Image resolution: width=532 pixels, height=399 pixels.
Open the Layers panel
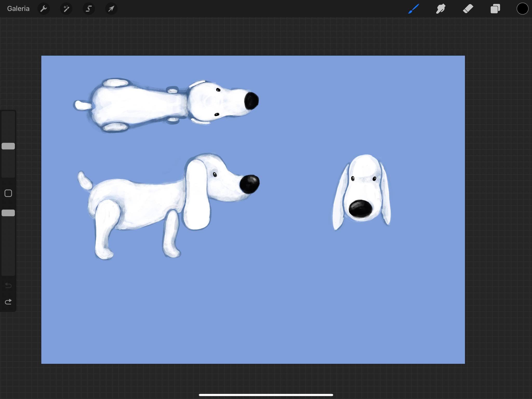click(x=495, y=9)
